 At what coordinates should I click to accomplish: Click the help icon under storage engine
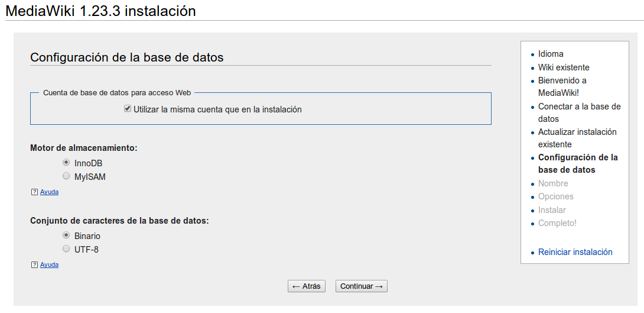click(x=34, y=192)
